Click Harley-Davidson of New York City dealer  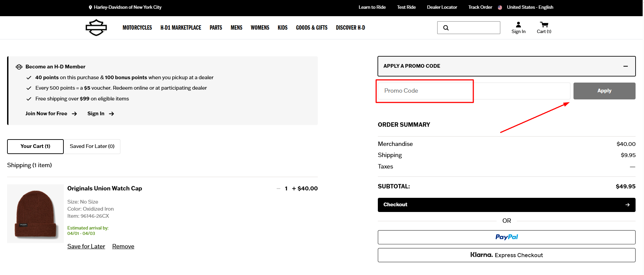coord(128,7)
